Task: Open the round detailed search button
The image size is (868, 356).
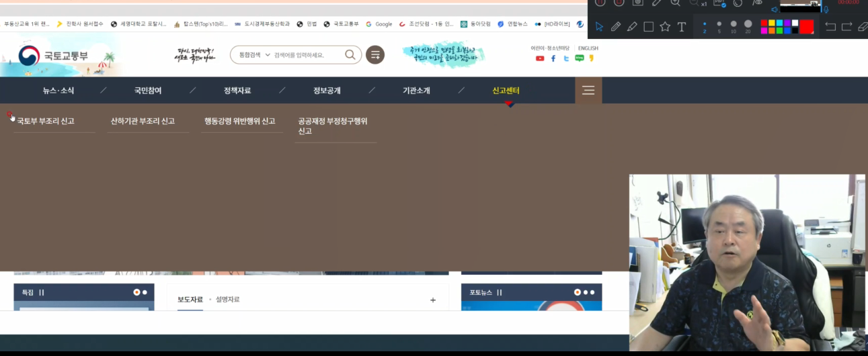Action: point(375,55)
